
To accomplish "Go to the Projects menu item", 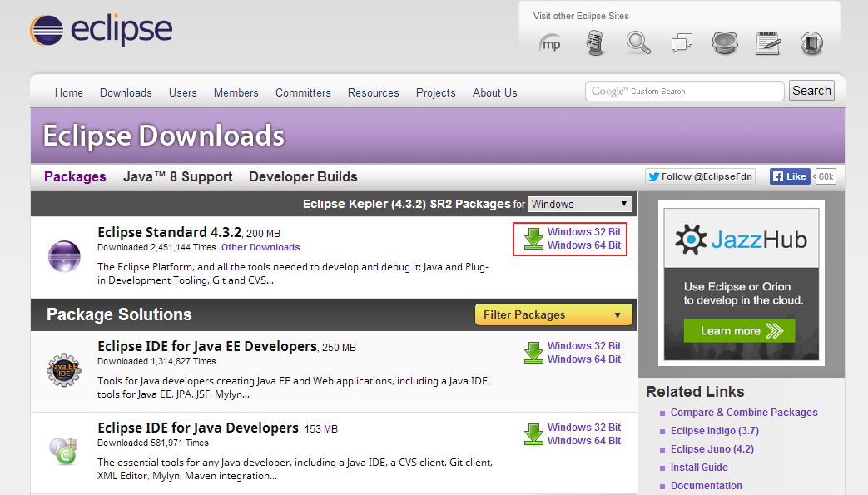I will click(435, 92).
